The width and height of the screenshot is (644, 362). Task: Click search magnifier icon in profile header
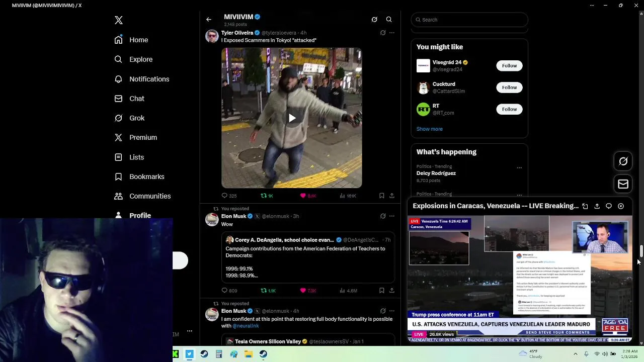[x=389, y=20]
